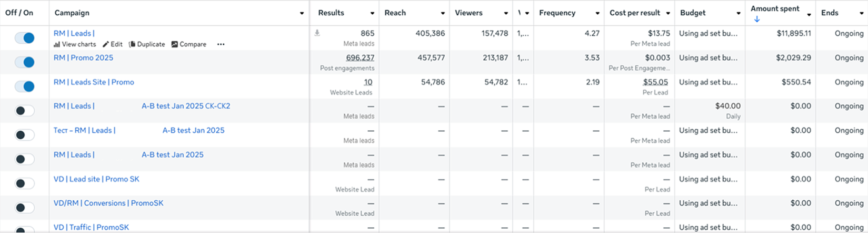The image size is (868, 233).
Task: Click the Duplicate button label
Action: [x=151, y=44]
